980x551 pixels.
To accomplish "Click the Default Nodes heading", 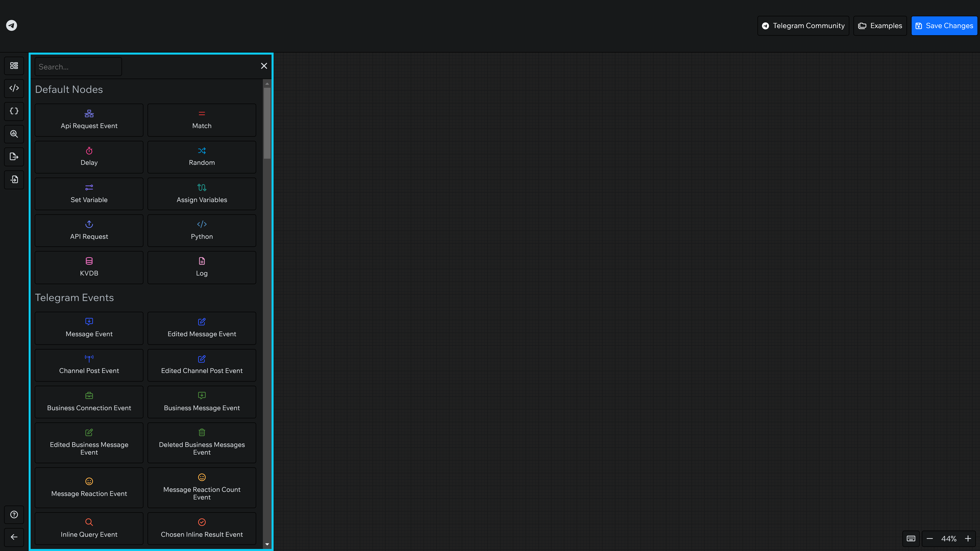I will (x=69, y=89).
